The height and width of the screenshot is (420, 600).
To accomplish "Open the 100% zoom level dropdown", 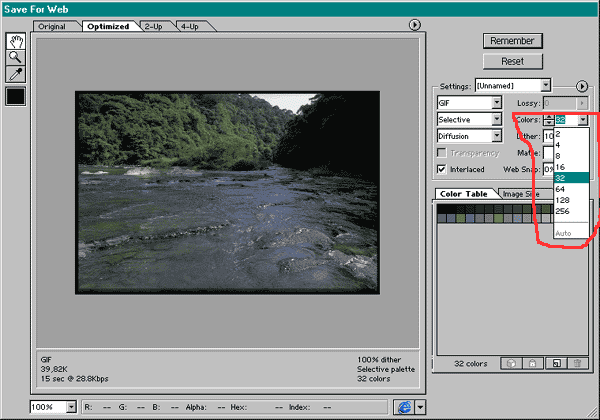I will [x=53, y=407].
